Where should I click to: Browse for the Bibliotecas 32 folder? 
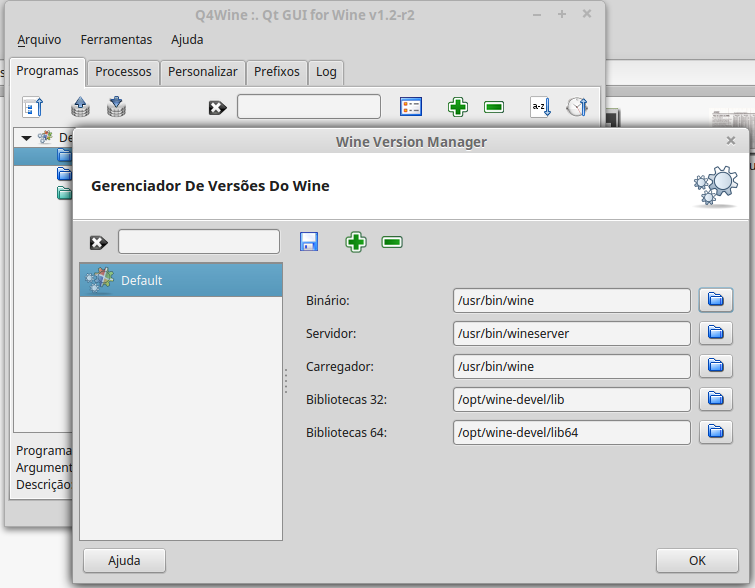716,399
